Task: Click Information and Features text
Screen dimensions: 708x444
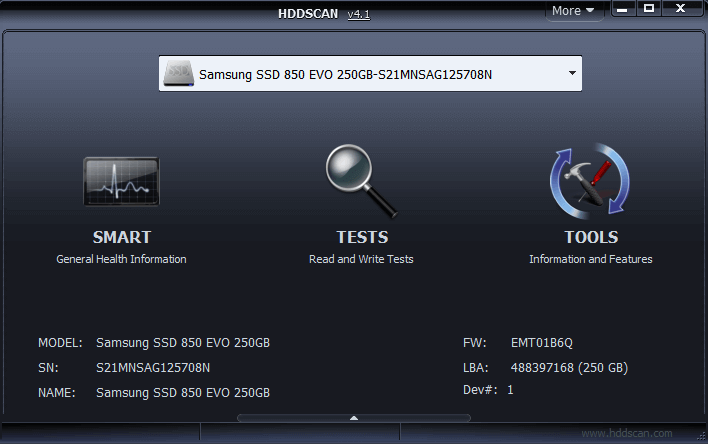Action: (591, 259)
